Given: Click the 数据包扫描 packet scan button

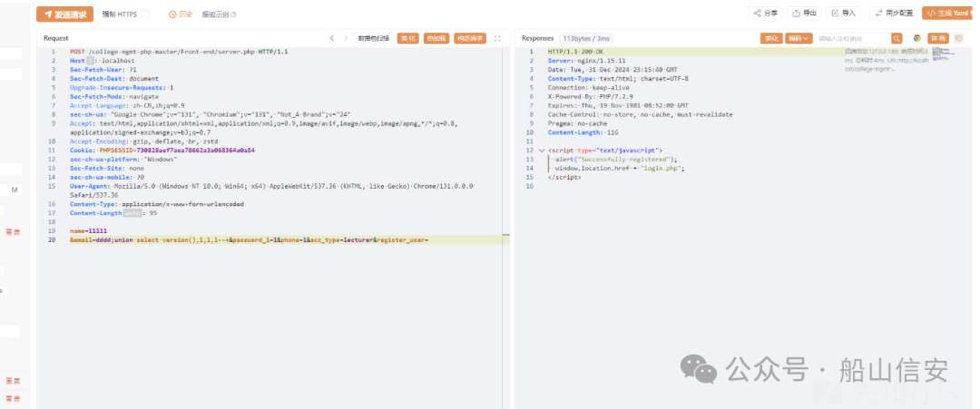Looking at the screenshot, I should point(374,38).
